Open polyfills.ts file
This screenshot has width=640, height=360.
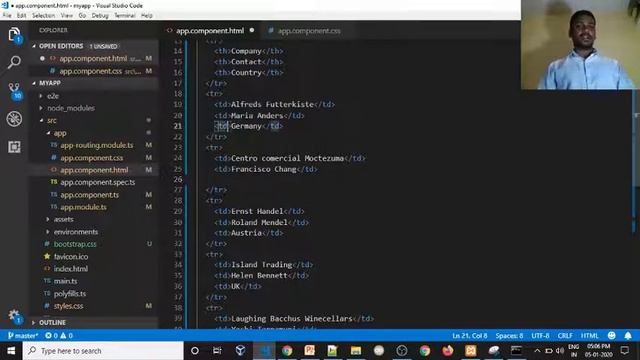70,293
